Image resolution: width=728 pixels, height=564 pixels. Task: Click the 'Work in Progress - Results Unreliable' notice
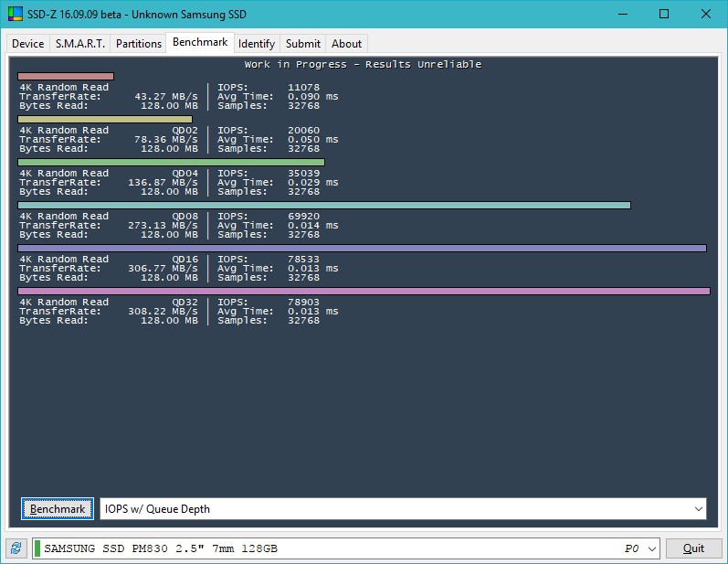tap(363, 65)
